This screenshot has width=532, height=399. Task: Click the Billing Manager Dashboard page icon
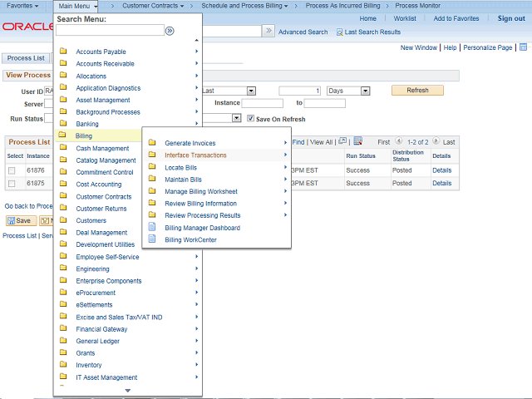coord(151,228)
